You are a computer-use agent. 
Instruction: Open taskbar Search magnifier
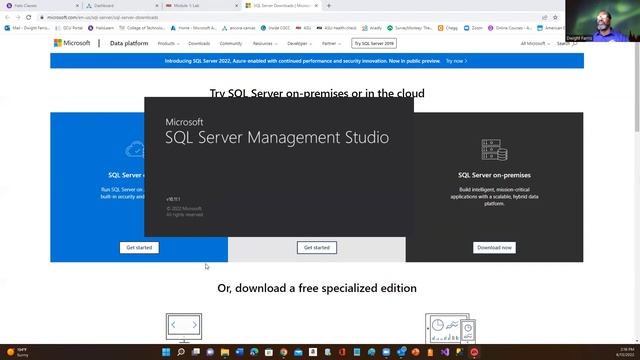(181, 352)
